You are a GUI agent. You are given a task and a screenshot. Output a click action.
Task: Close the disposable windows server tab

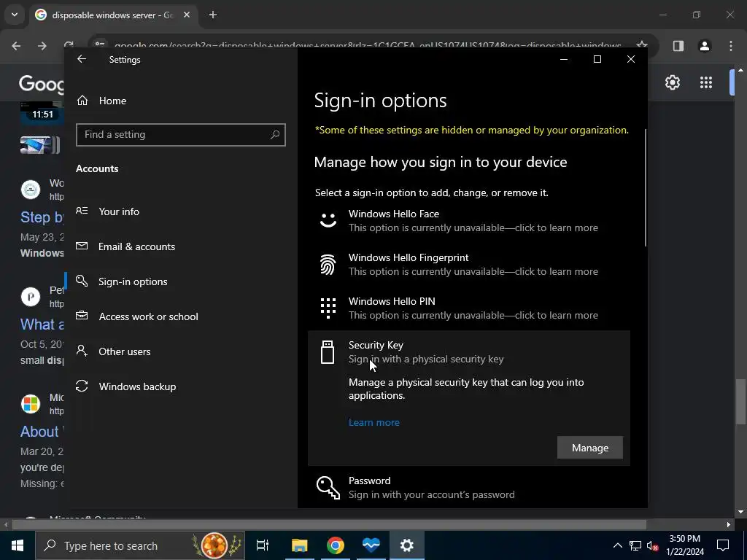[187, 15]
